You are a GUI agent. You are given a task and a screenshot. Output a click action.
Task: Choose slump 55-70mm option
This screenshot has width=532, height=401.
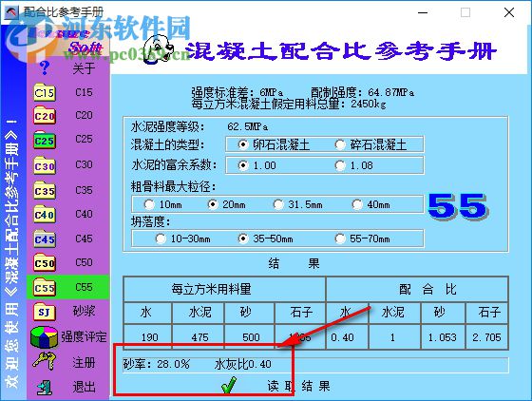pyautogui.click(x=340, y=239)
